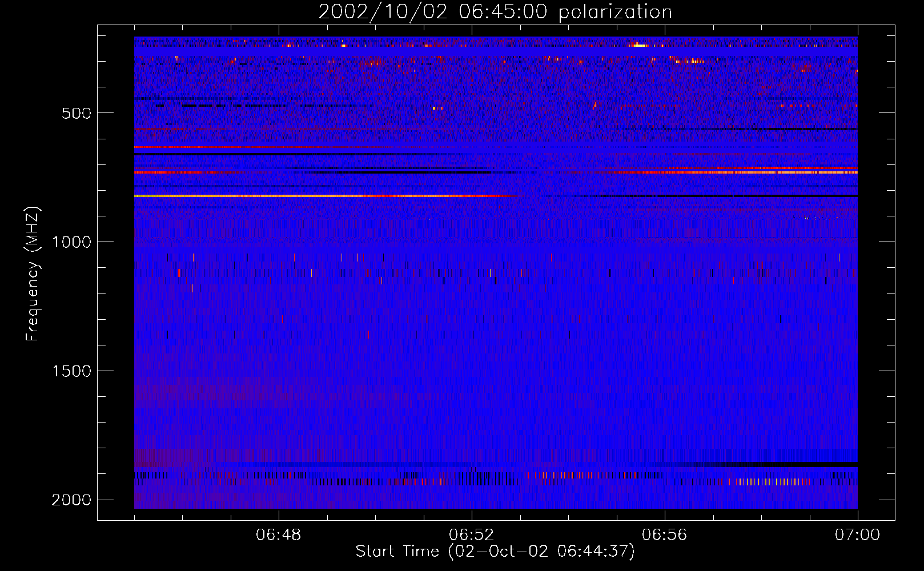924x571 pixels.
Task: Click the 06:56 time tick label
Action: pyautogui.click(x=665, y=535)
